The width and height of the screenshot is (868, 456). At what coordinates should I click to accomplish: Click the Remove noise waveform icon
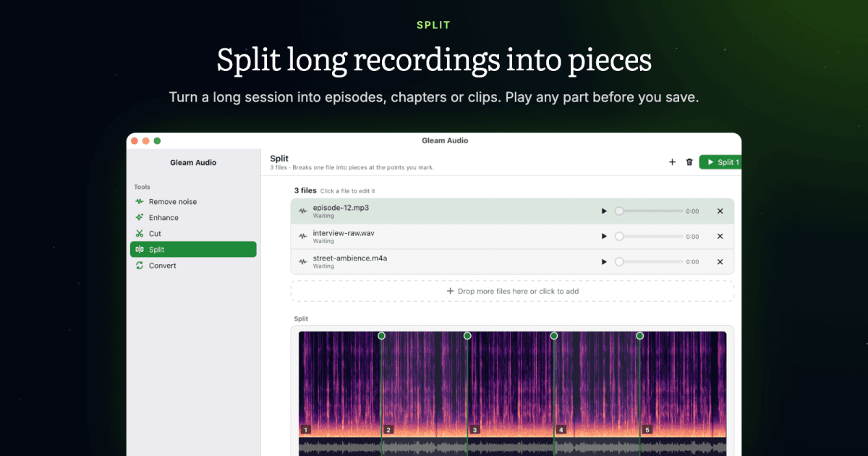140,202
